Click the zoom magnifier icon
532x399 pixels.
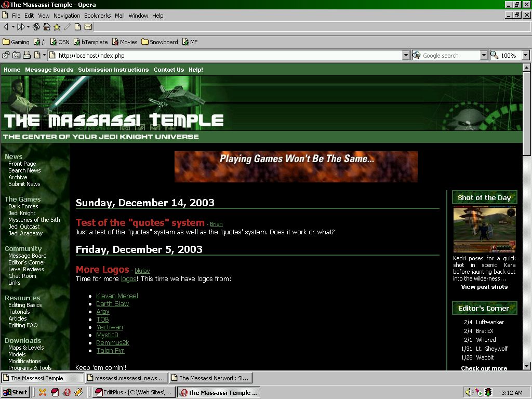coord(495,55)
